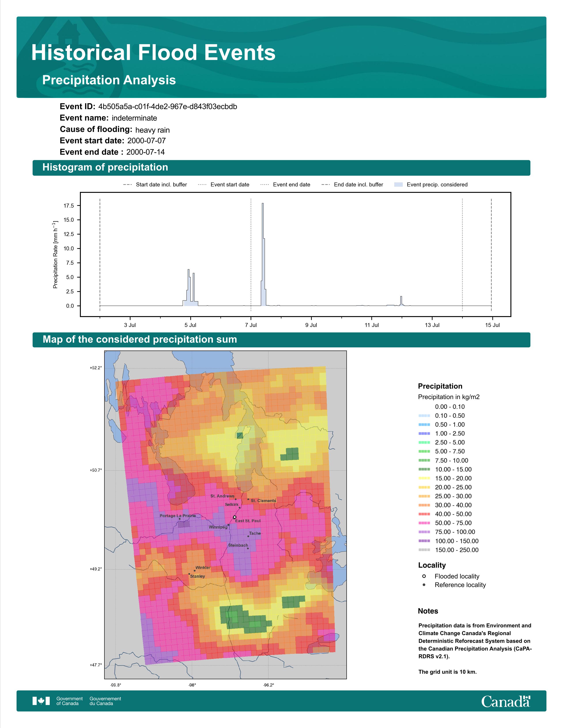The image size is (563, 728).
Task: Click the +52.2° latitude label
Action: point(96,368)
